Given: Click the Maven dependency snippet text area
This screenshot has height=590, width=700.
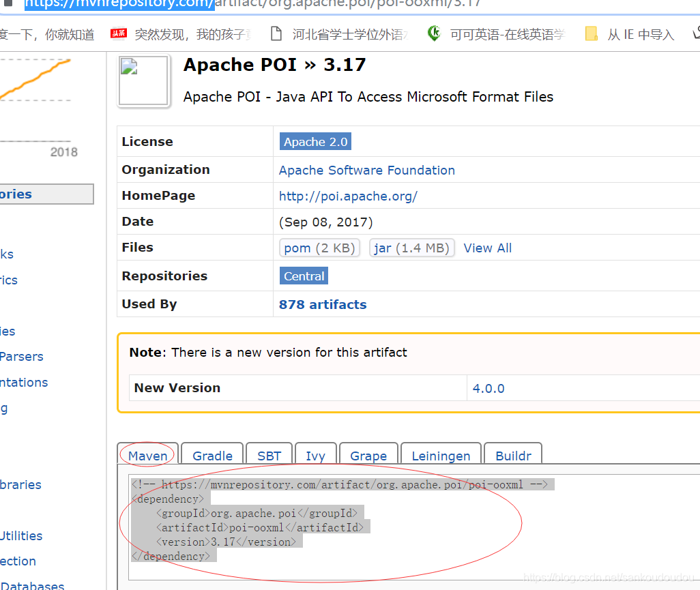Looking at the screenshot, I should [414, 527].
